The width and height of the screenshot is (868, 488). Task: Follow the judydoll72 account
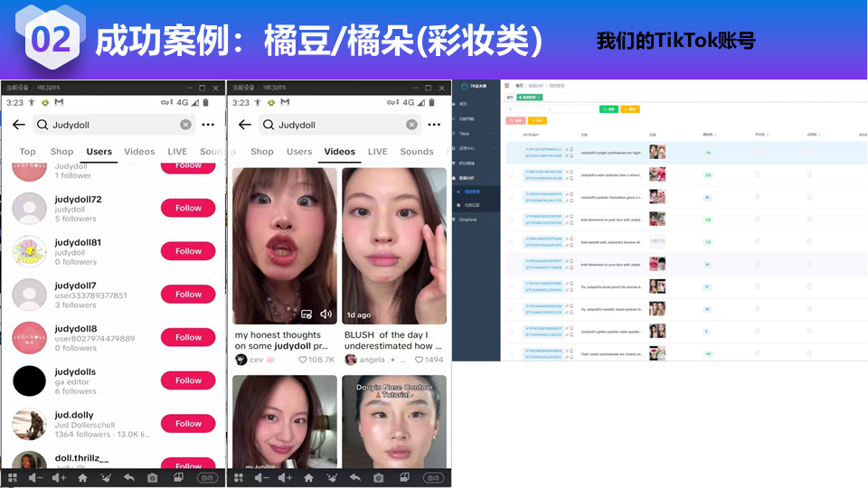(x=188, y=208)
